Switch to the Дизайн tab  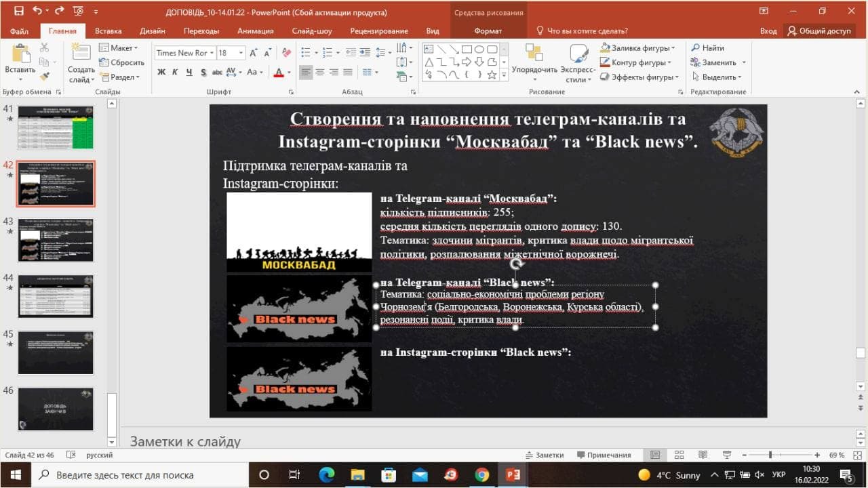153,31
